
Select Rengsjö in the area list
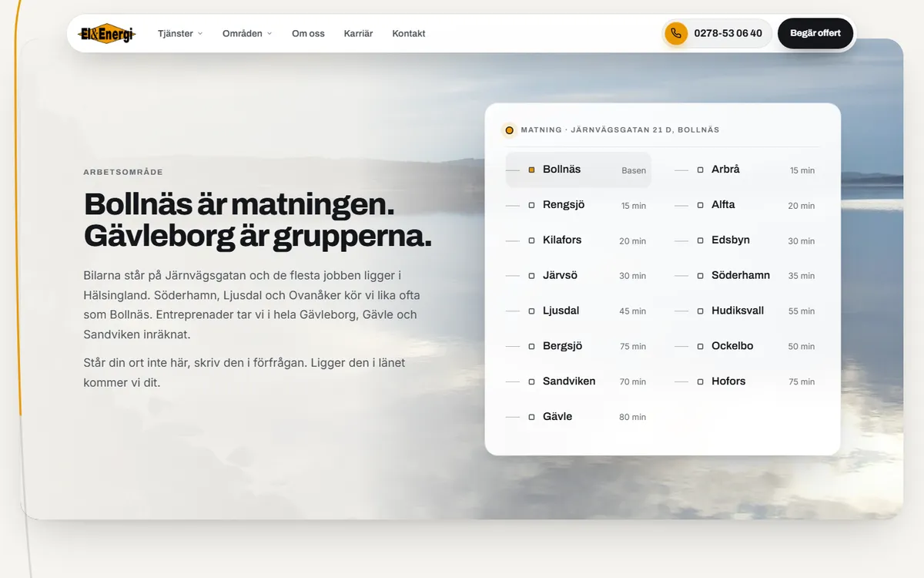point(578,205)
